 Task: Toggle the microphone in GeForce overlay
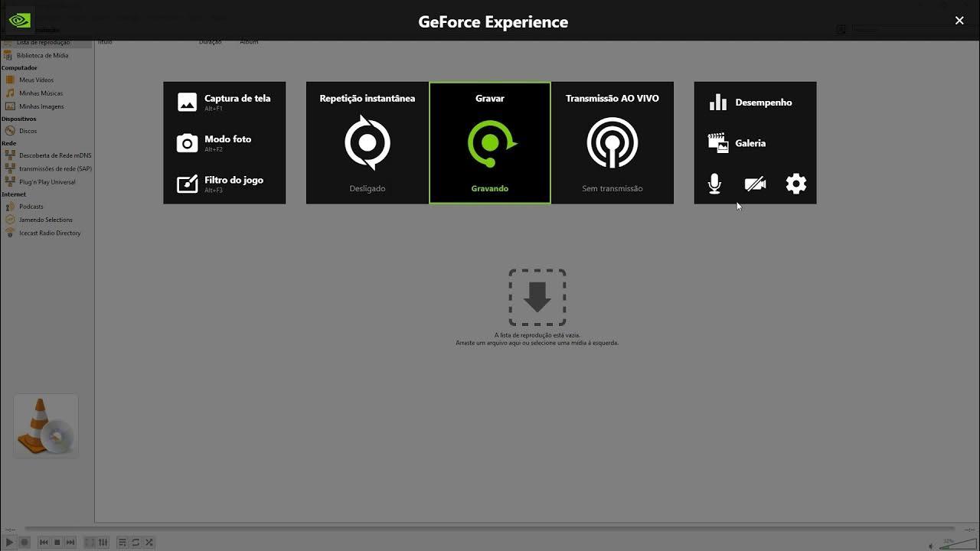(x=714, y=184)
